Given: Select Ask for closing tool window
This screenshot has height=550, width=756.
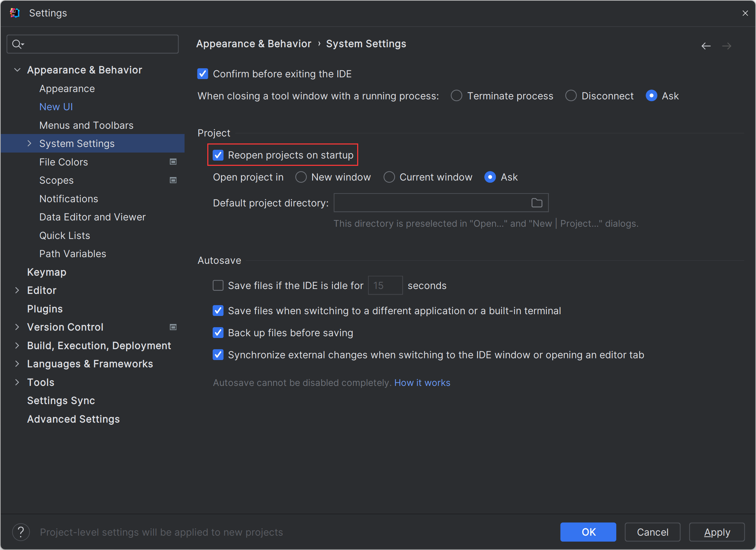Looking at the screenshot, I should tap(651, 96).
